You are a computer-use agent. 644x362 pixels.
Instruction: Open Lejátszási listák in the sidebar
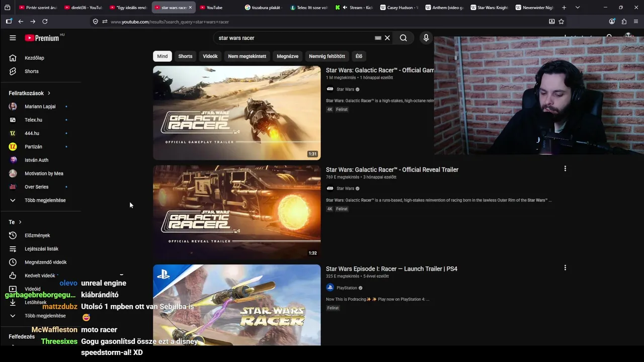pyautogui.click(x=40, y=249)
